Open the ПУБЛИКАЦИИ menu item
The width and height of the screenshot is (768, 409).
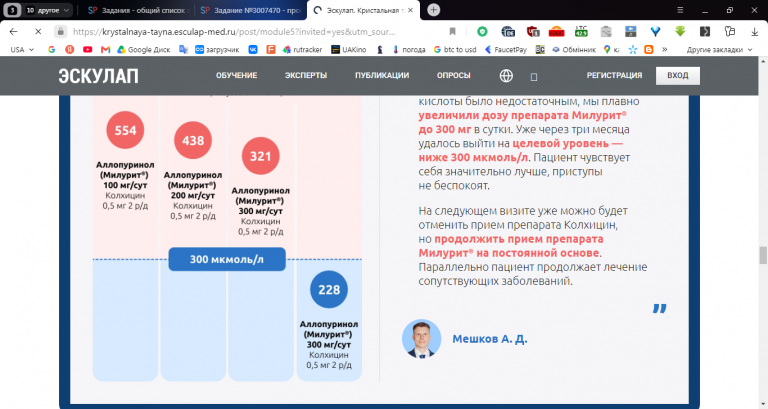click(382, 75)
